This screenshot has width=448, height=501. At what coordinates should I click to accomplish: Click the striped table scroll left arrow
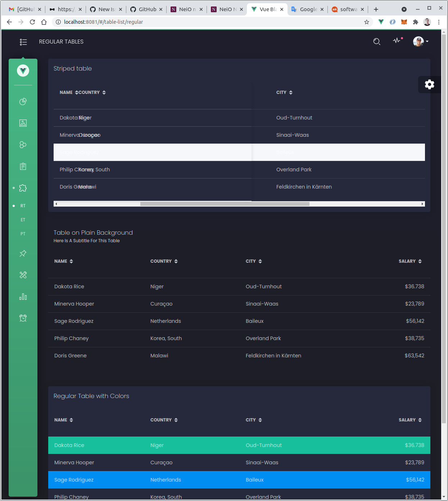(56, 204)
